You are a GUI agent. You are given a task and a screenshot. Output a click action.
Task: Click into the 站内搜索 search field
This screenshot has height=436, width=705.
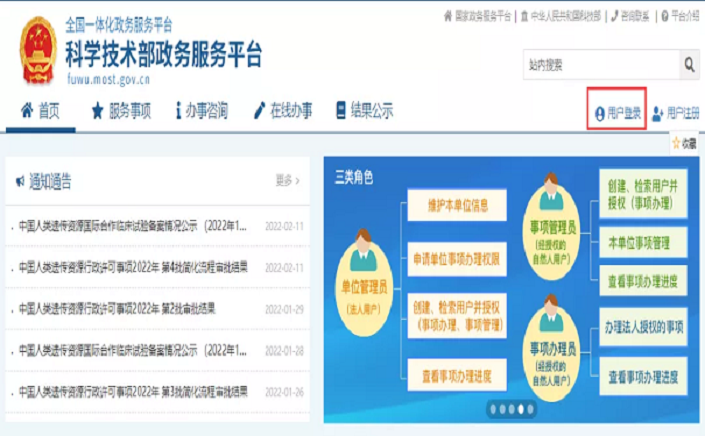[x=600, y=65]
